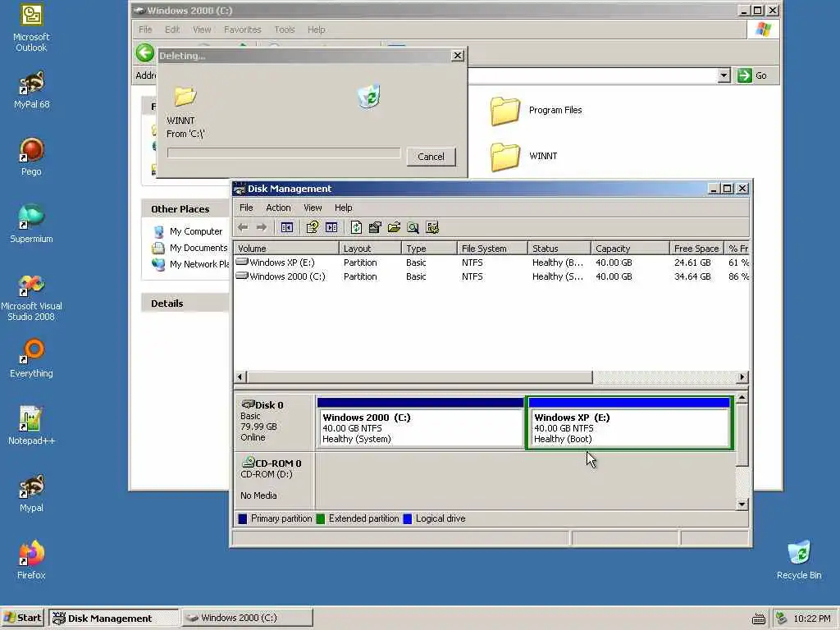Select Windows XP (E:) row in volume list
This screenshot has height=630, width=840.
(491, 262)
